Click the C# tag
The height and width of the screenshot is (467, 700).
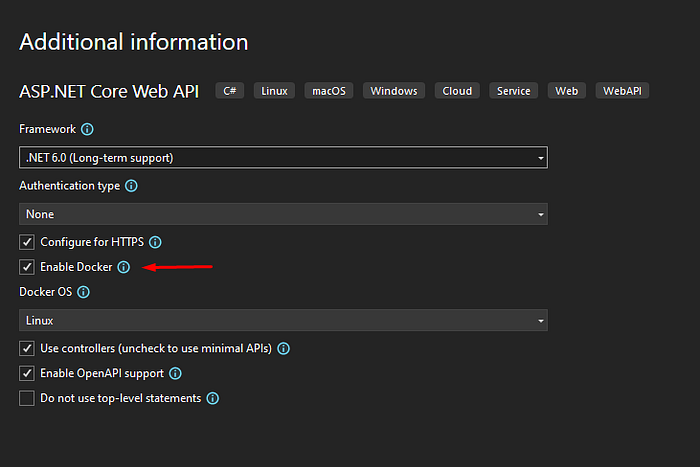(230, 91)
